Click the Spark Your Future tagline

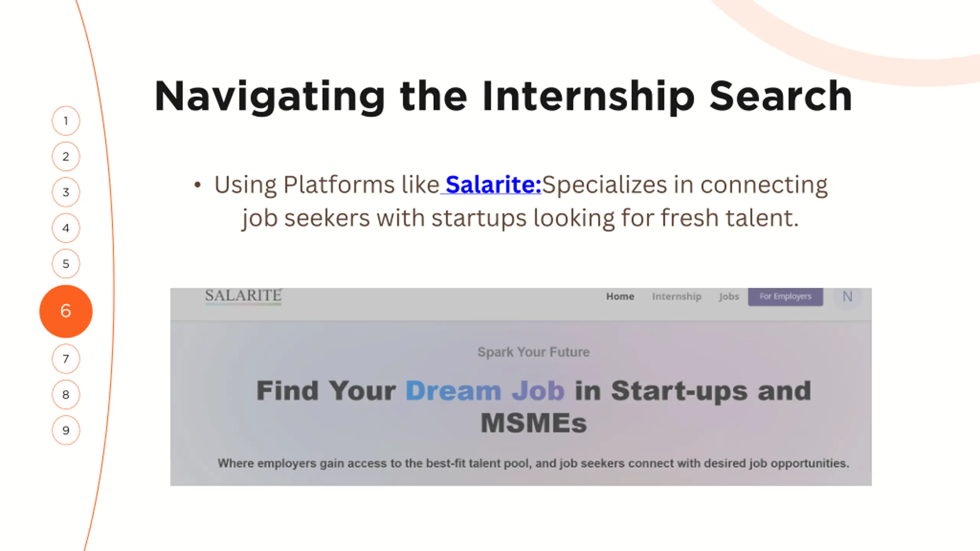[x=533, y=352]
